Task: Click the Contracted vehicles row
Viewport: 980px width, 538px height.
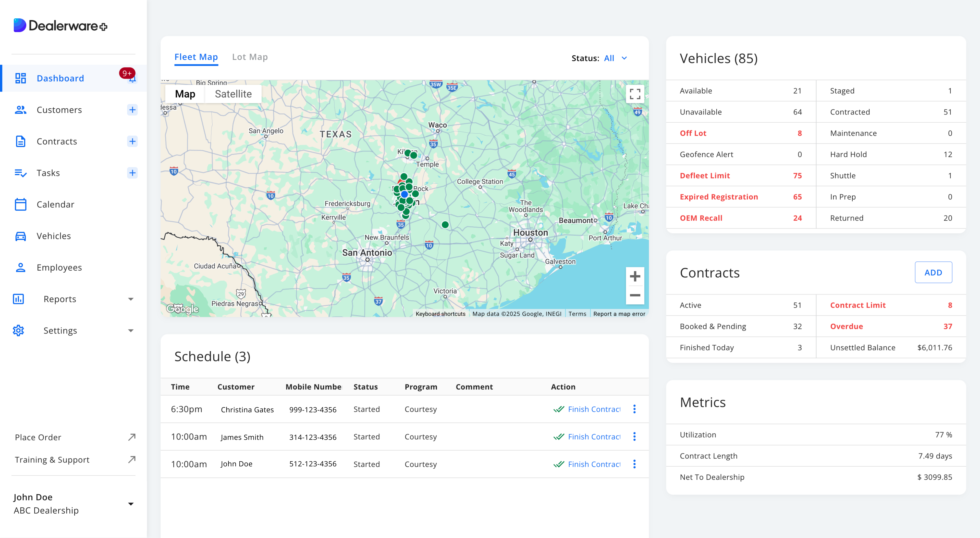Action: point(891,112)
